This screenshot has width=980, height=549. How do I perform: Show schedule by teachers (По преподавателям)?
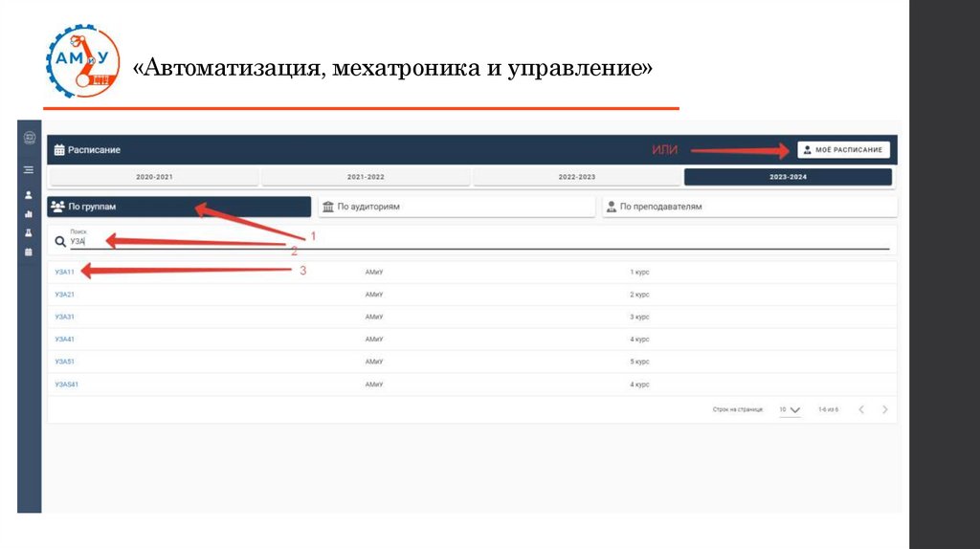tap(748, 207)
